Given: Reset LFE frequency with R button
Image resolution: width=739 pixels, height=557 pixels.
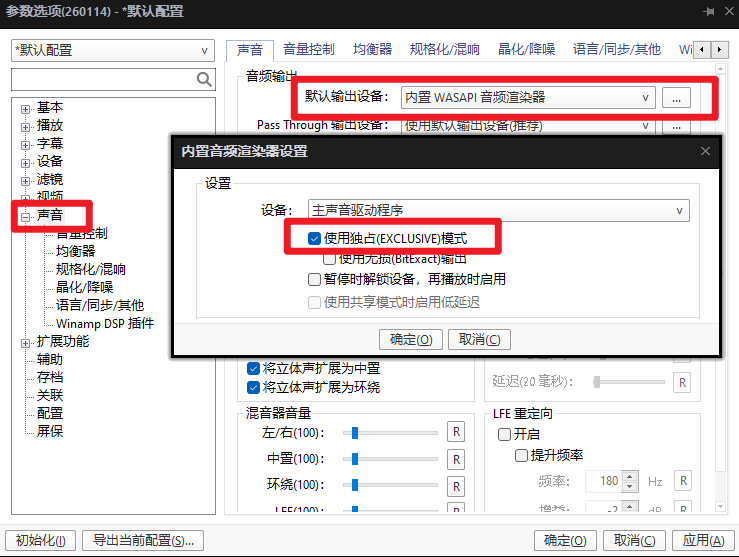Looking at the screenshot, I should click(683, 481).
